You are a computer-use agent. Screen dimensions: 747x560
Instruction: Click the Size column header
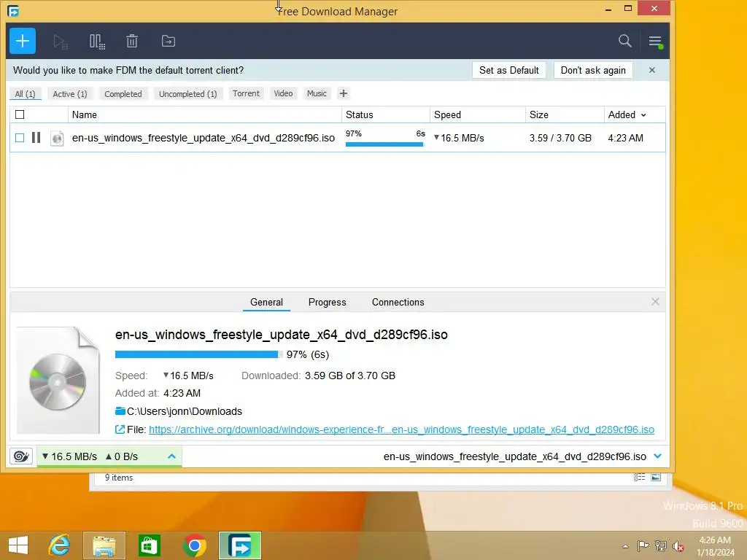click(x=565, y=114)
